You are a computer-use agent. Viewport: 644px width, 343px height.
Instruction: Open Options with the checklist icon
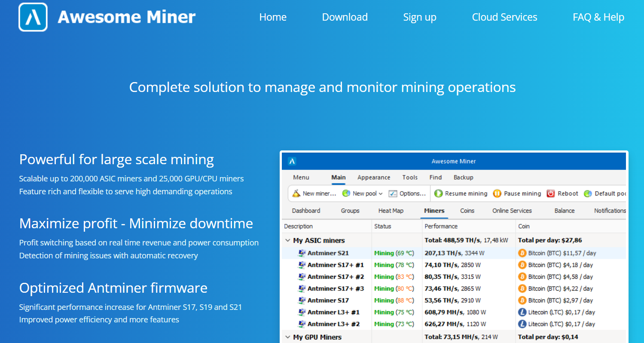[393, 193]
